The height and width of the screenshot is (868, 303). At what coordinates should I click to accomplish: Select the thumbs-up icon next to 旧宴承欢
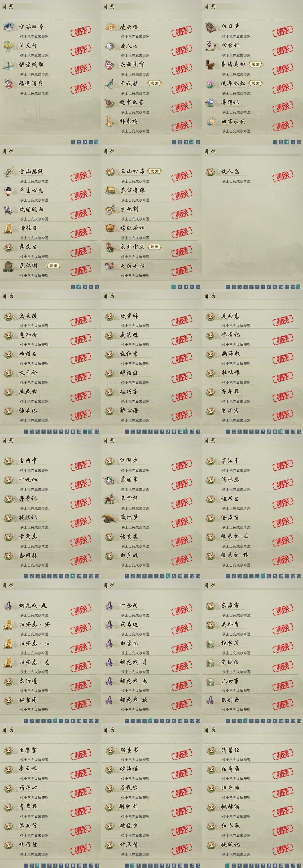[x=211, y=121]
